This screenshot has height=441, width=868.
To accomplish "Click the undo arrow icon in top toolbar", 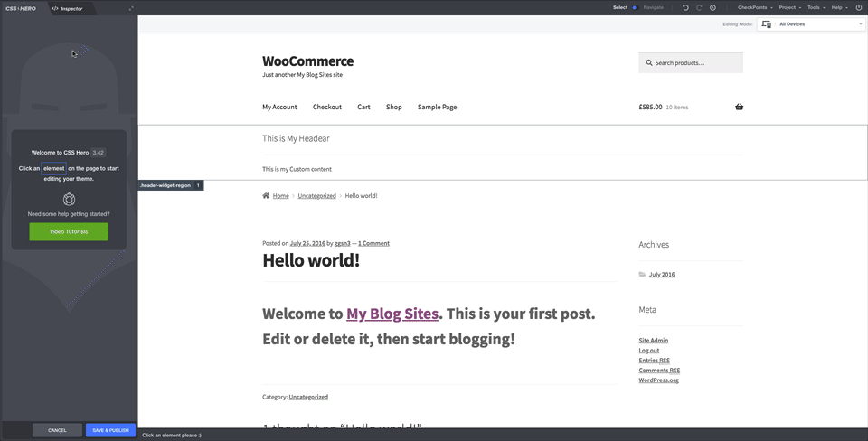I will pyautogui.click(x=685, y=8).
